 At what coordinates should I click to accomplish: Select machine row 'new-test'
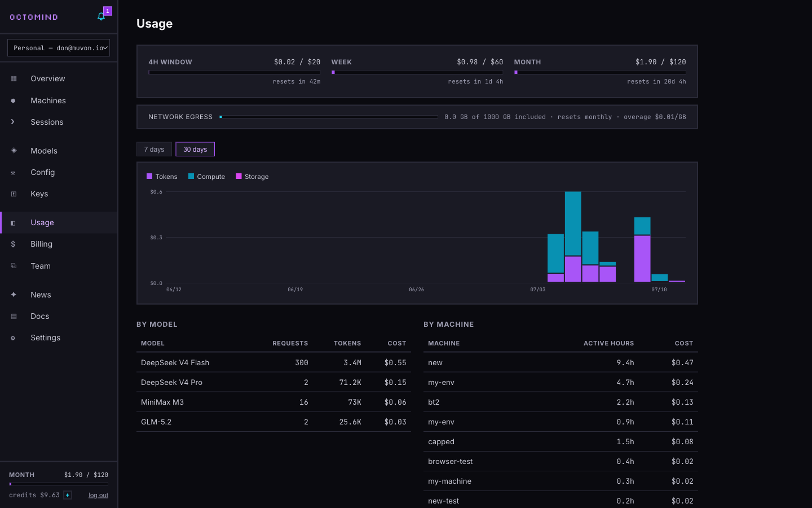tap(561, 501)
